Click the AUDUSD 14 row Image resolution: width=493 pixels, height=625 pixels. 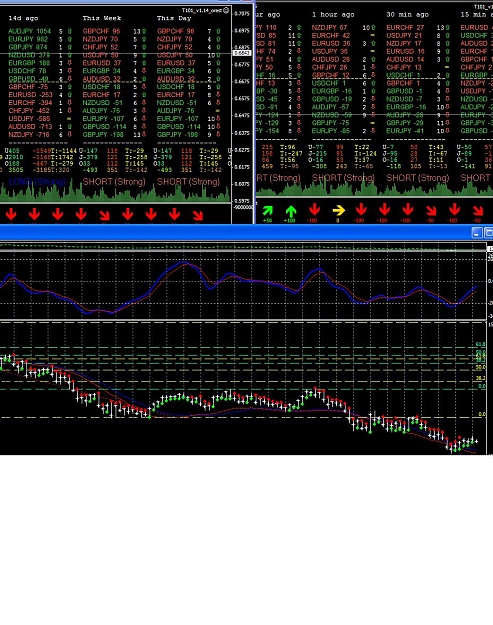click(418, 59)
